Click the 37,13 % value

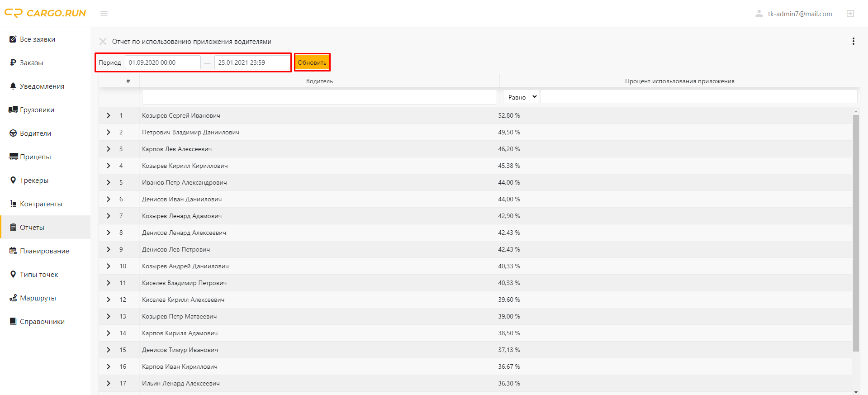509,350
